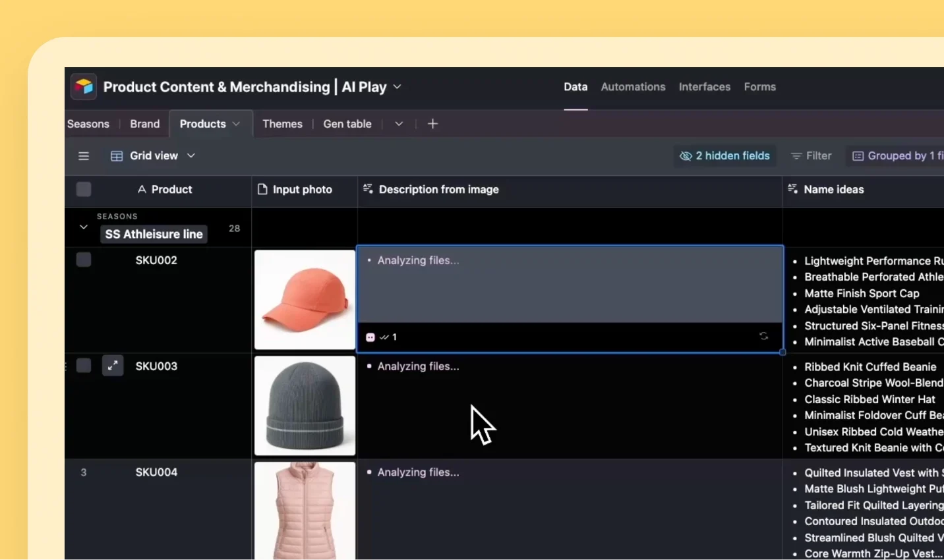Screen dimensions: 944x560
Task: Click the Product Content & Merchandising base icon
Action: (x=83, y=86)
